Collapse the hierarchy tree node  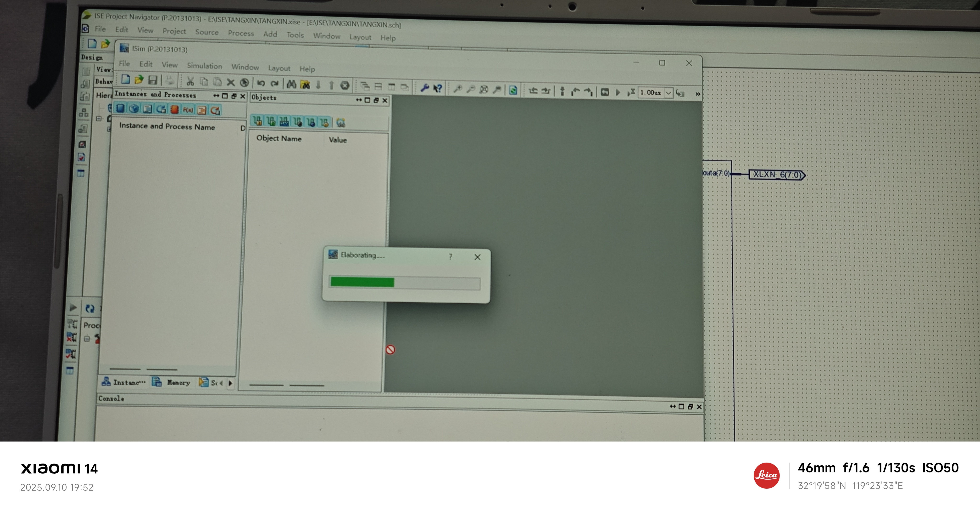click(99, 119)
